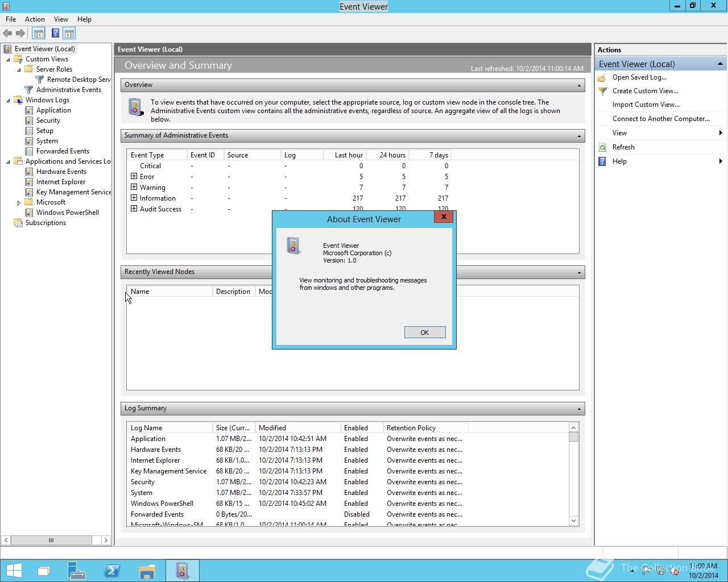Expand the Information event type row

click(134, 198)
